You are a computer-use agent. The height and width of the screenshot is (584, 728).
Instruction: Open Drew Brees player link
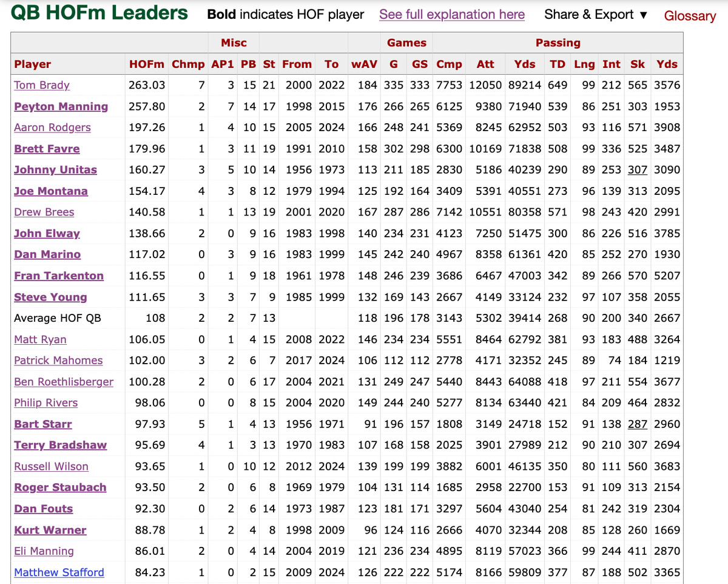point(44,212)
